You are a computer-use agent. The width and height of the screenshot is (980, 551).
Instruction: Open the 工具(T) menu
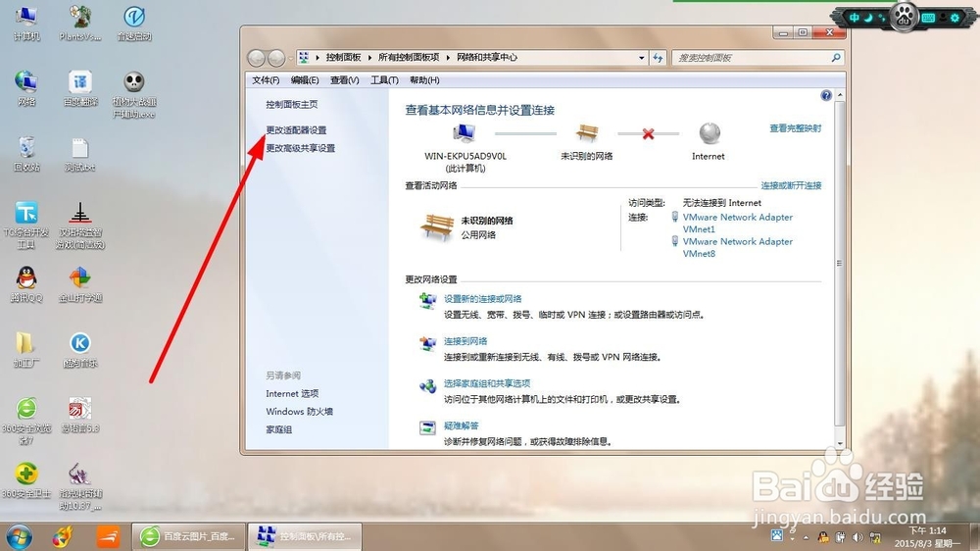click(x=384, y=80)
